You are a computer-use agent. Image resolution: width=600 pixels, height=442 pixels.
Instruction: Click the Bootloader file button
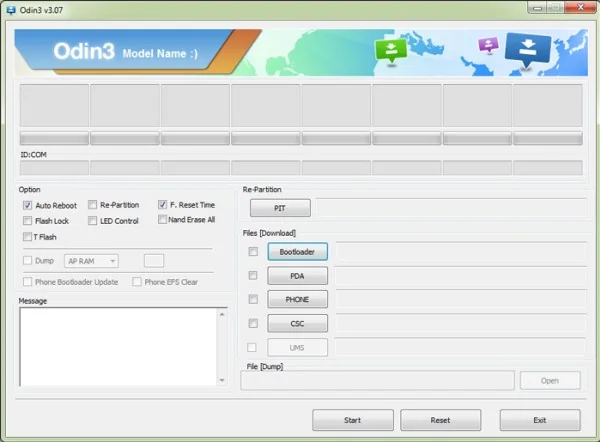click(297, 252)
